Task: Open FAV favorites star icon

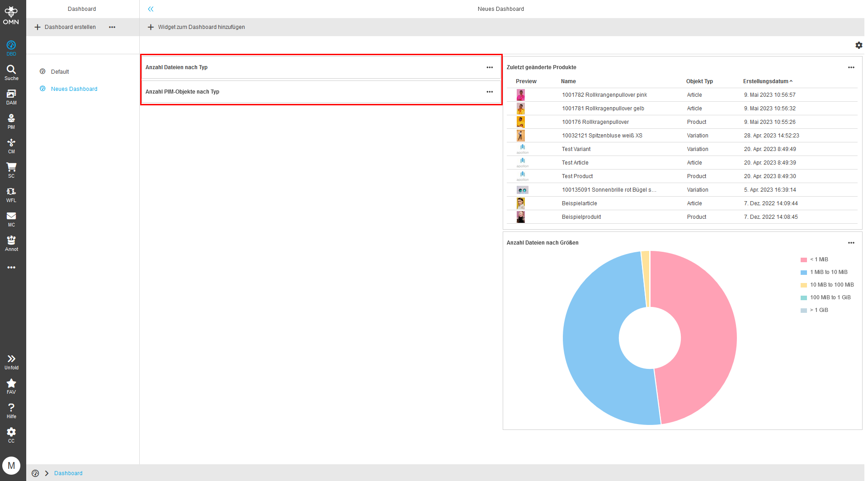Action: (11, 386)
